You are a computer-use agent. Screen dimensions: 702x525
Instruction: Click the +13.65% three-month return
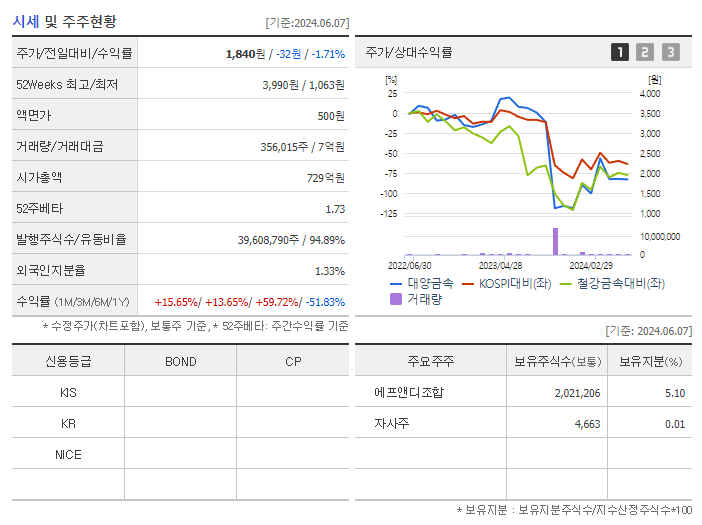pos(227,302)
